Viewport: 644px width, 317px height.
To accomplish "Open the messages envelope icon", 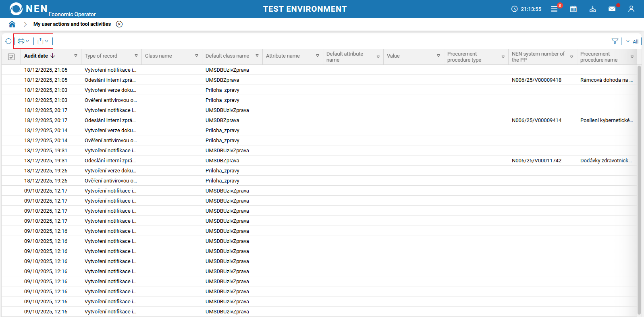I will pos(612,9).
